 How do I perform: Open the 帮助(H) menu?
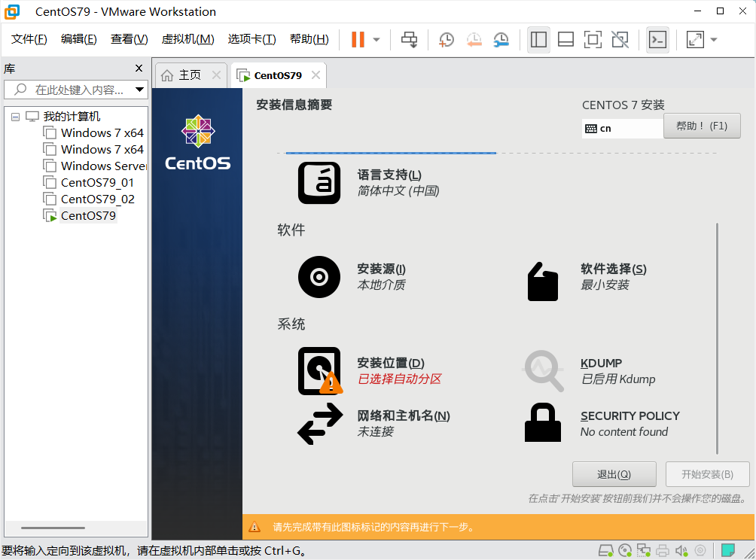tap(309, 39)
